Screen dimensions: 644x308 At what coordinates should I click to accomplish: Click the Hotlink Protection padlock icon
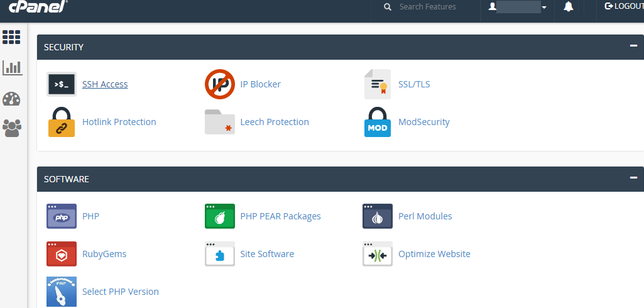coord(62,122)
